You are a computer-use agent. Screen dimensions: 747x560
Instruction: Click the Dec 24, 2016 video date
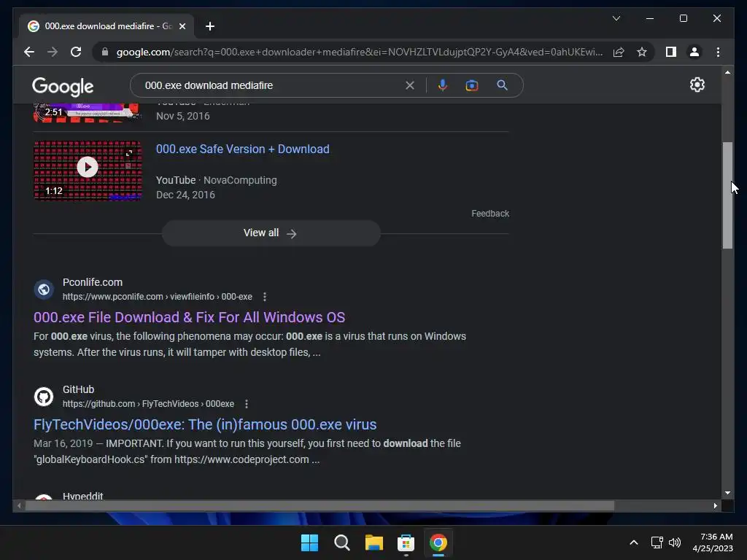pyautogui.click(x=185, y=195)
